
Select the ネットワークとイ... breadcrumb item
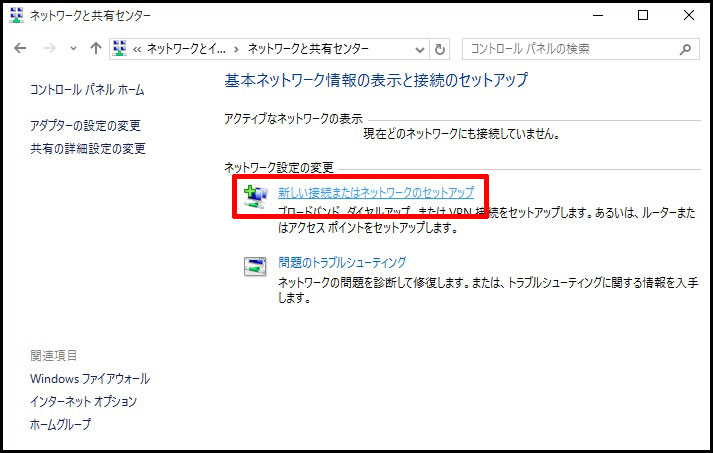pyautogui.click(x=188, y=48)
